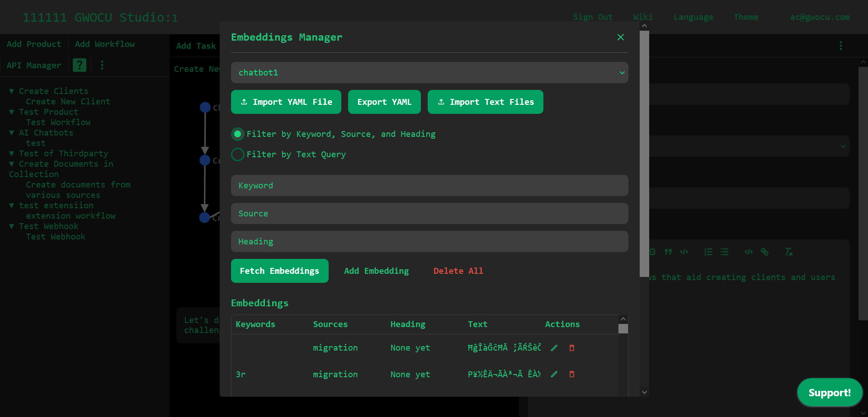Select Create New Client in tree
The width and height of the screenshot is (868, 417).
click(68, 102)
